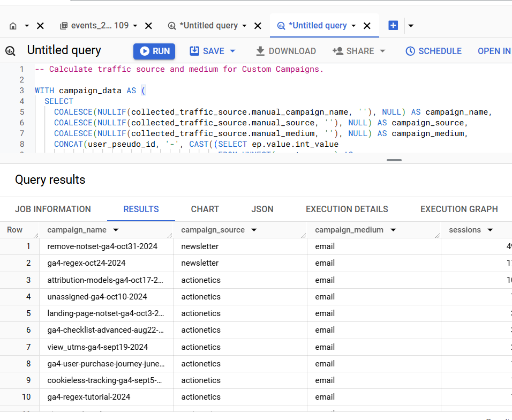This screenshot has width=512, height=420.
Task: Click the OPEN IN link
Action: pos(494,51)
